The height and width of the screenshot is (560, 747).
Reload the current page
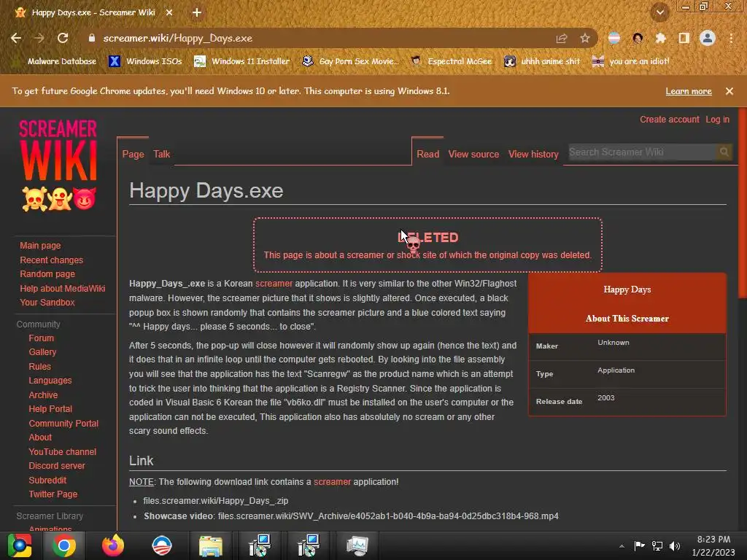pyautogui.click(x=63, y=38)
